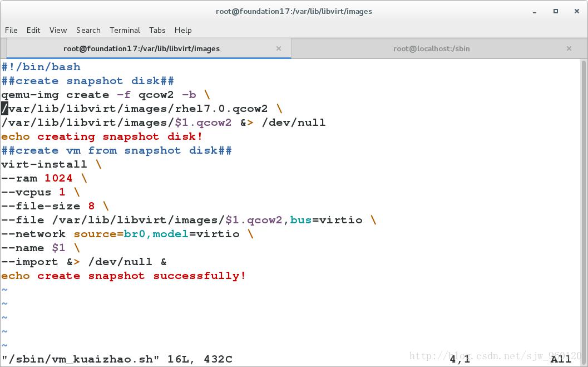This screenshot has width=588, height=367.
Task: Maximize the terminal window
Action: pyautogui.click(x=555, y=11)
